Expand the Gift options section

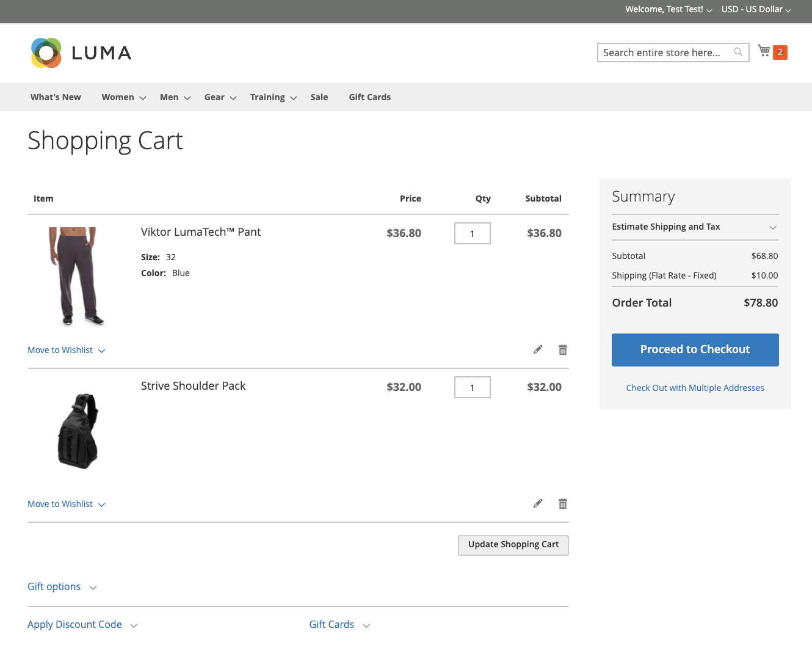[x=62, y=587]
